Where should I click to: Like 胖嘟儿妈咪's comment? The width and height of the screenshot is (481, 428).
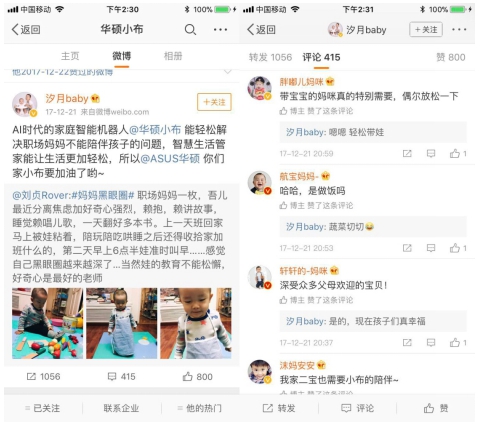[x=458, y=154]
